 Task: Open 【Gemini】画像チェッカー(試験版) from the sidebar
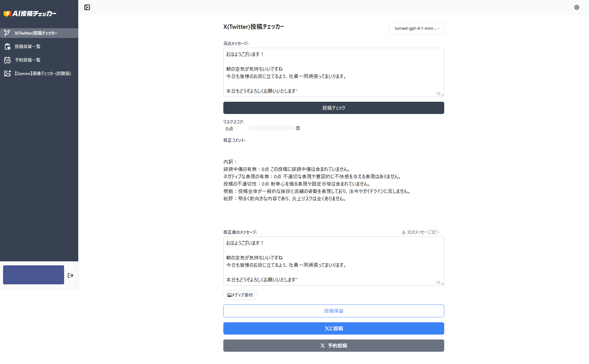click(43, 73)
